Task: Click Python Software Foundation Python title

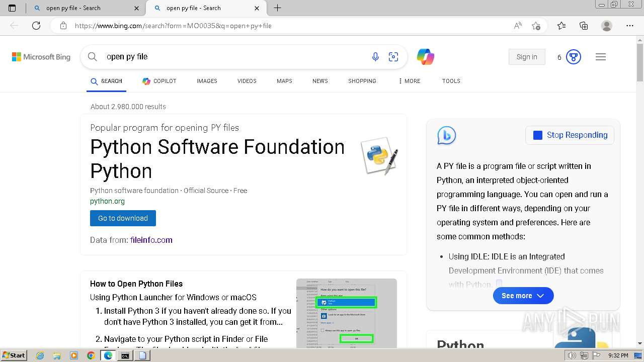Action: [x=217, y=159]
